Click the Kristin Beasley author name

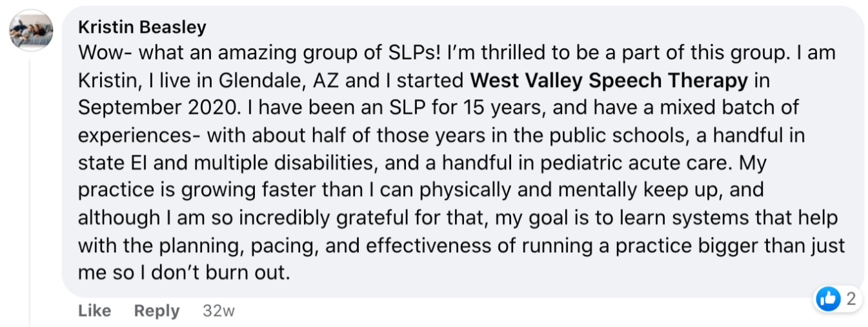tap(142, 27)
